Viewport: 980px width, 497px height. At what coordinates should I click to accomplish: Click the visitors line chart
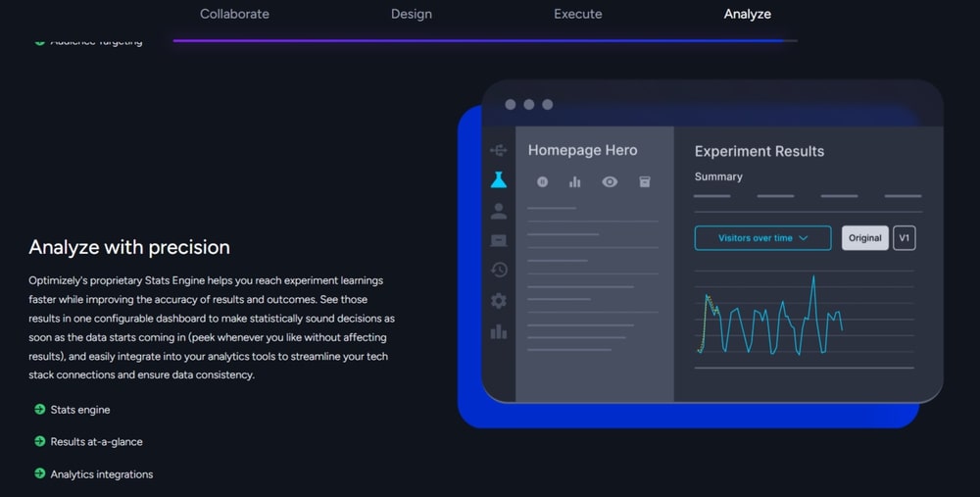tap(804, 319)
